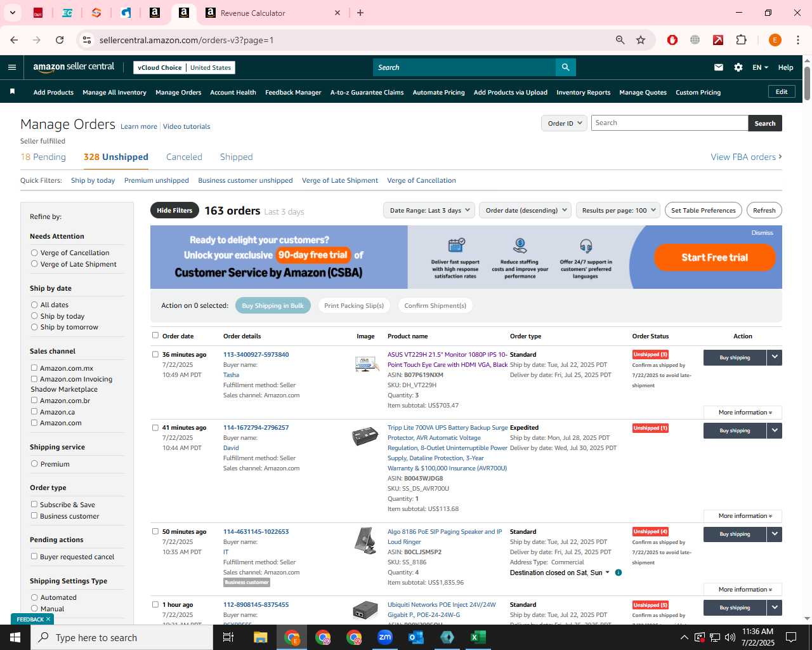Select Verge of Late Shipment radio button
Viewport: 812px width, 650px height.
tap(34, 263)
